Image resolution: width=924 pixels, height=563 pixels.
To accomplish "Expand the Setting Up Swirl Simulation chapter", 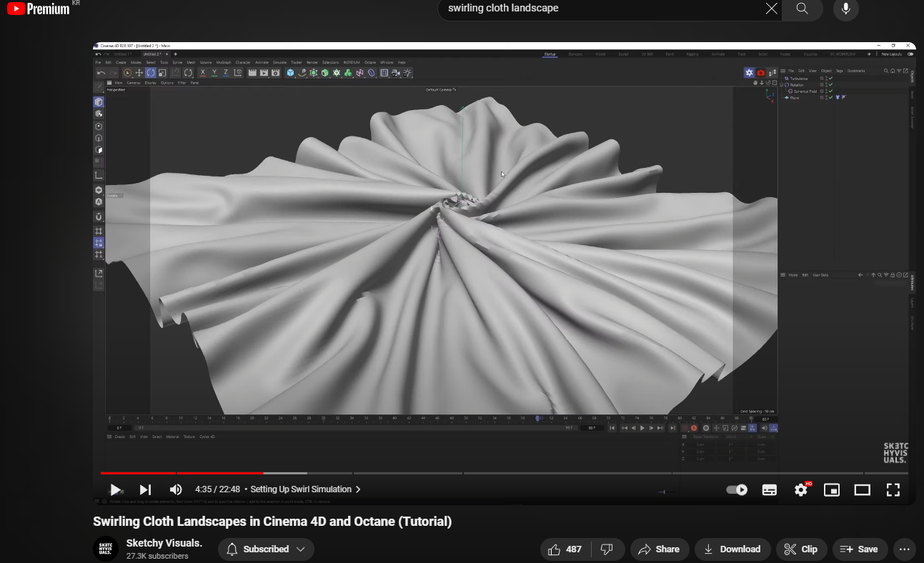I will pyautogui.click(x=306, y=489).
